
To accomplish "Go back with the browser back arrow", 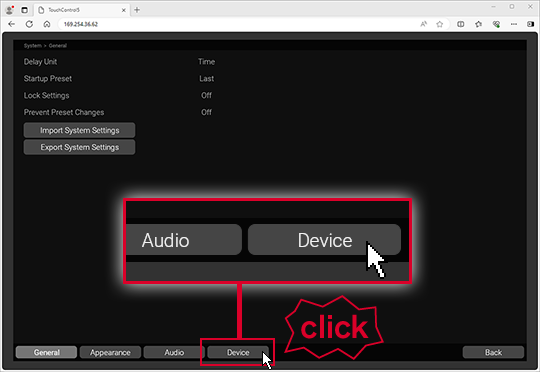I will pyautogui.click(x=11, y=24).
